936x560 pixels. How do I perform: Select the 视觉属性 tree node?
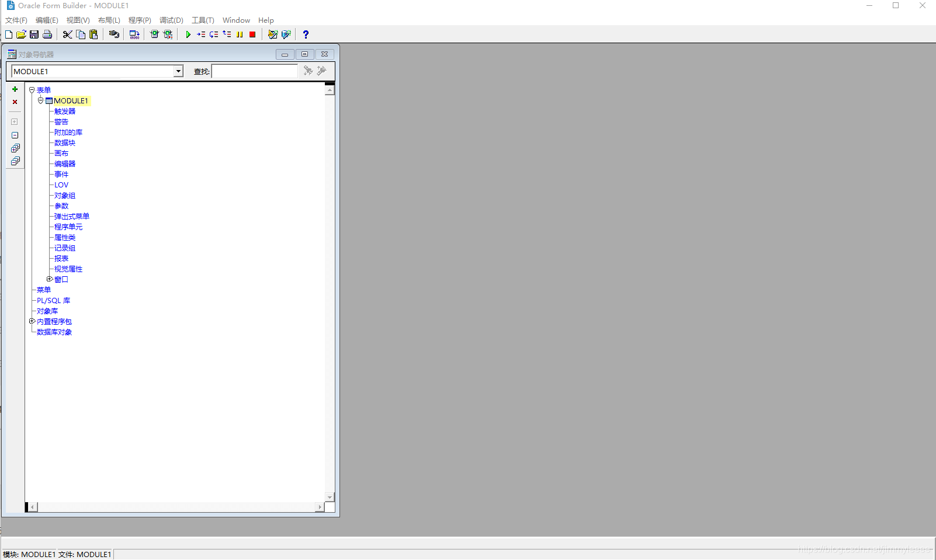[68, 269]
